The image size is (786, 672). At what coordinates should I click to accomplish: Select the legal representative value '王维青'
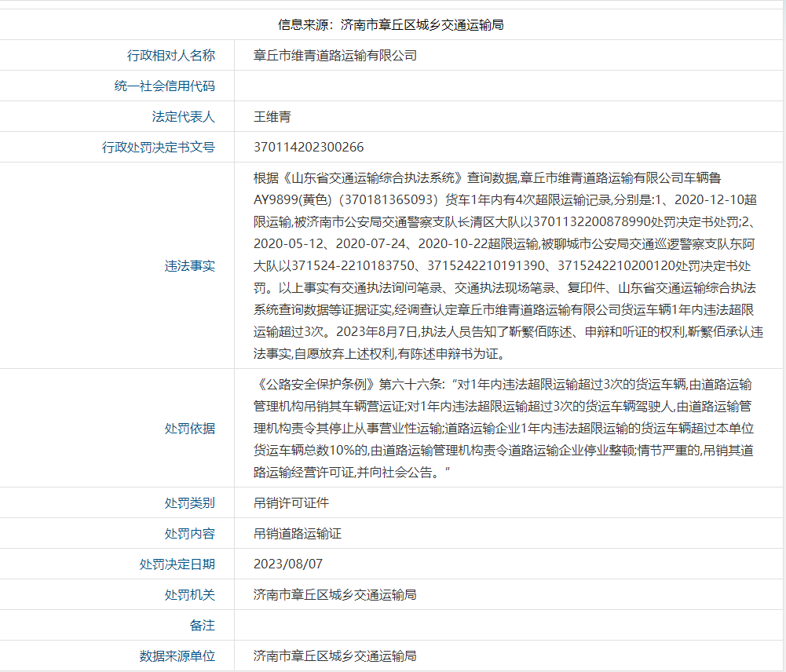pyautogui.click(x=272, y=116)
